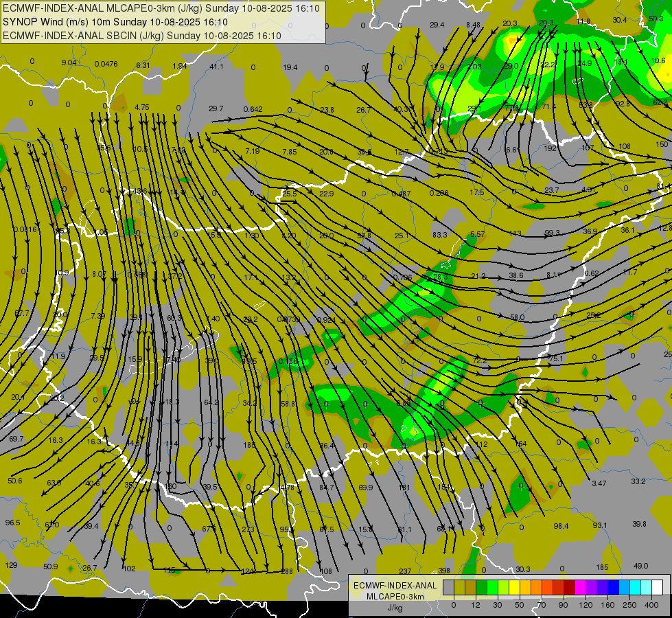The height and width of the screenshot is (618, 672).
Task: Click the map value 96.5
Action: pos(12,523)
